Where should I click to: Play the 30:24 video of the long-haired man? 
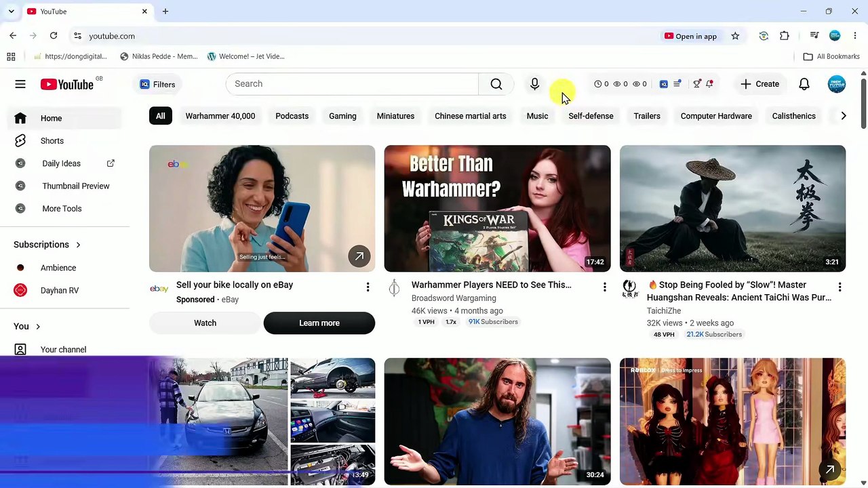497,422
